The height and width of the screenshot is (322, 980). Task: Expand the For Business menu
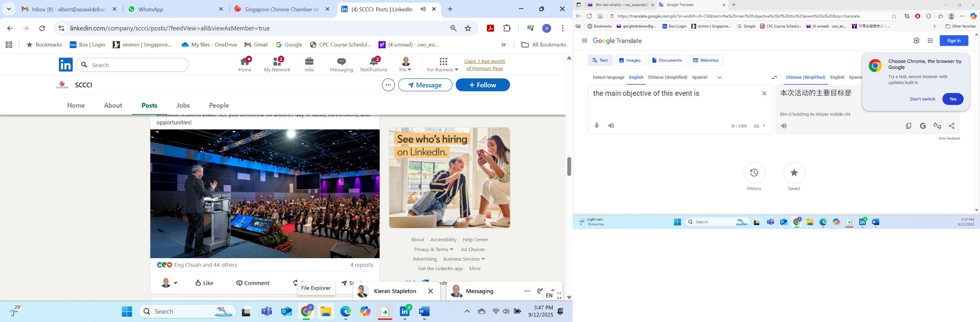(442, 64)
